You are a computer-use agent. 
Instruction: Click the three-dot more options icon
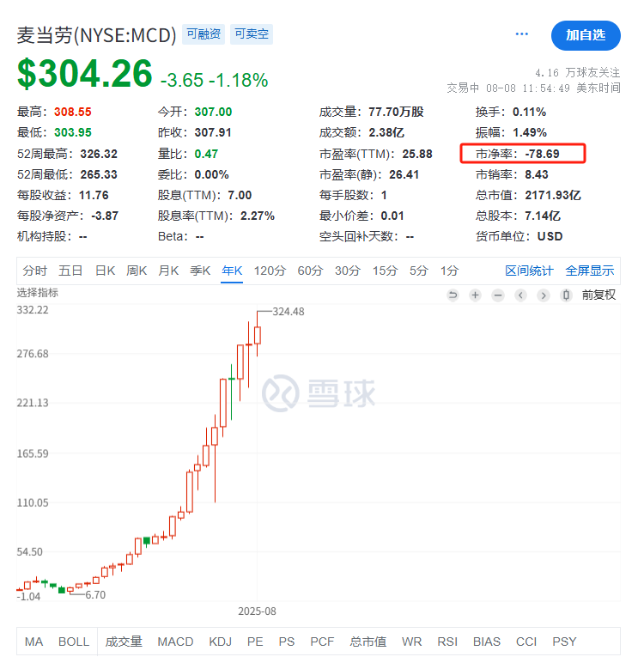click(521, 34)
